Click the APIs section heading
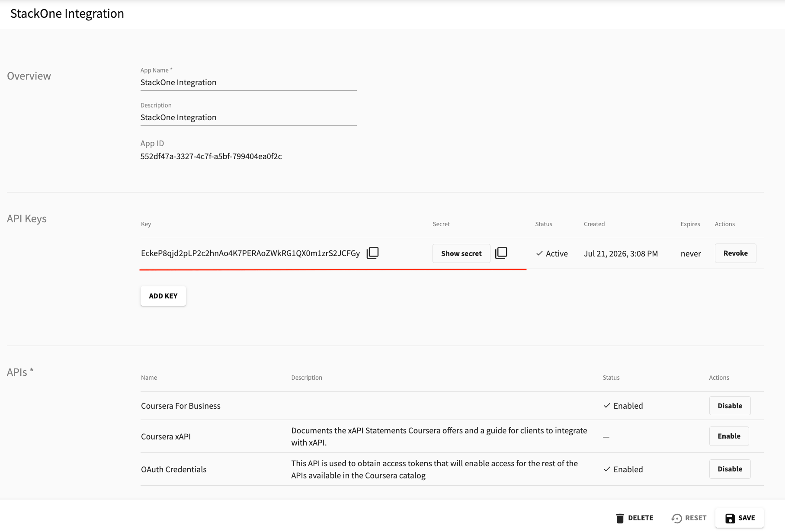 (x=20, y=372)
